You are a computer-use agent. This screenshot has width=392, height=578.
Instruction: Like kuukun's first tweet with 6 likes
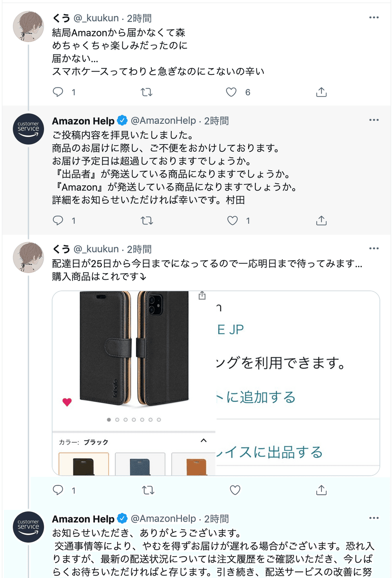pos(231,92)
